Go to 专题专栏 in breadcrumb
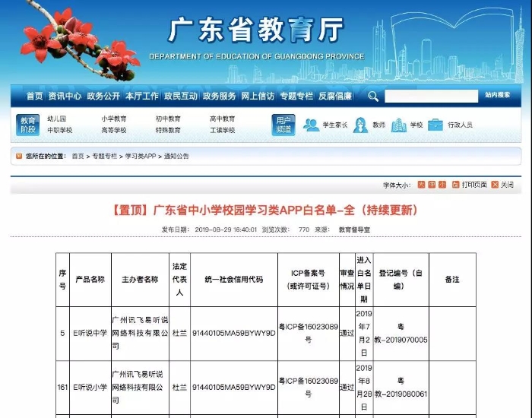This screenshot has height=418, width=532. click(x=105, y=157)
